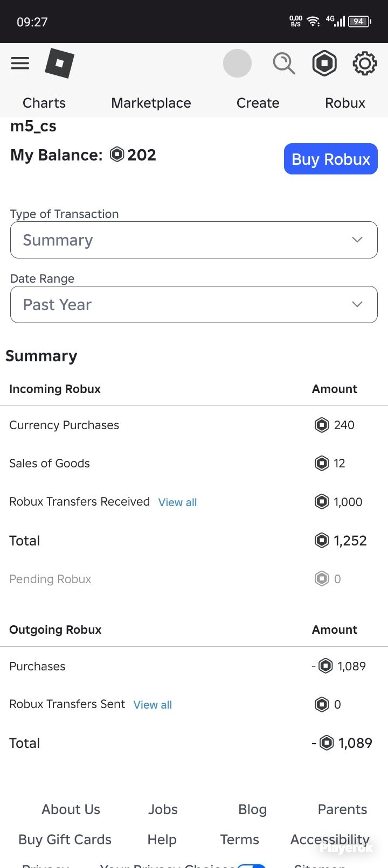
Task: Open the hamburger navigation menu
Action: coord(20,64)
